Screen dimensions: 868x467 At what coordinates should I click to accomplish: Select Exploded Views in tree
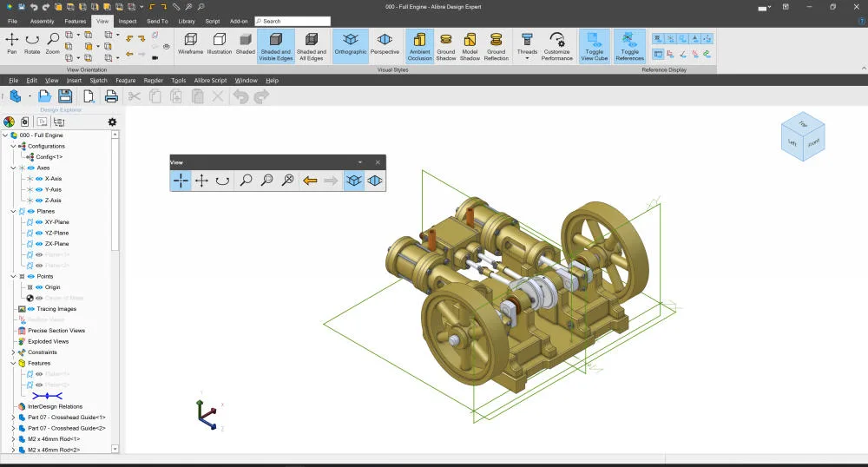click(48, 341)
